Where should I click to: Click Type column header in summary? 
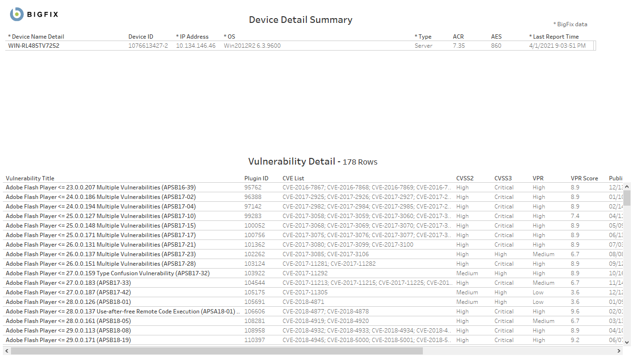(x=423, y=37)
